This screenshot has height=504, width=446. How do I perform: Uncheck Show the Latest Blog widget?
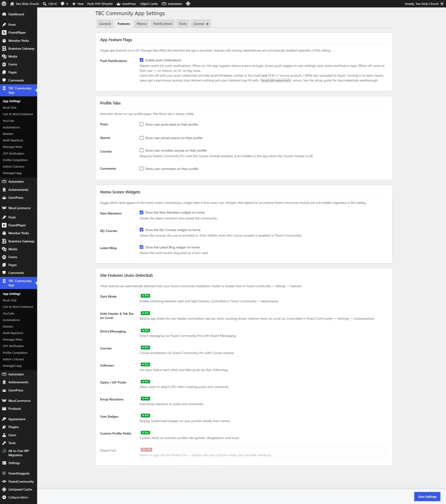[141, 247]
